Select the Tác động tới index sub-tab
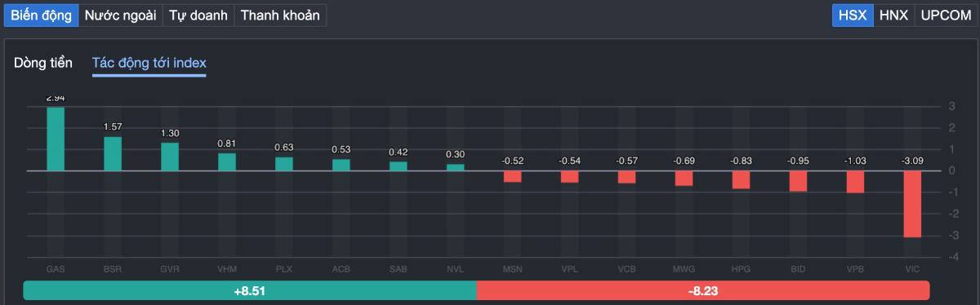 click(x=149, y=63)
